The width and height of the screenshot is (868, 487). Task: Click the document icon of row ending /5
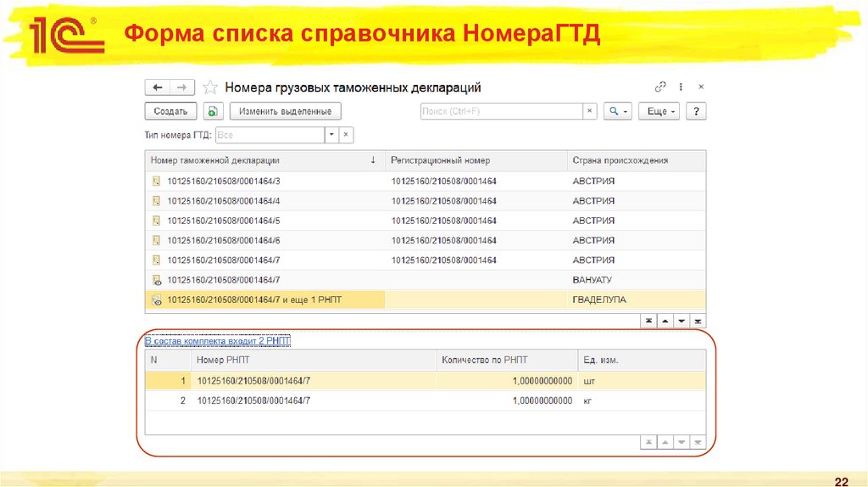pyautogui.click(x=156, y=221)
